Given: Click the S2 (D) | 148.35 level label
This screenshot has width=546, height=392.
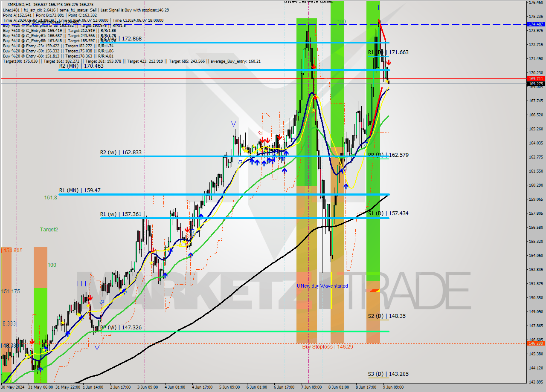Looking at the screenshot, I should (387, 316).
